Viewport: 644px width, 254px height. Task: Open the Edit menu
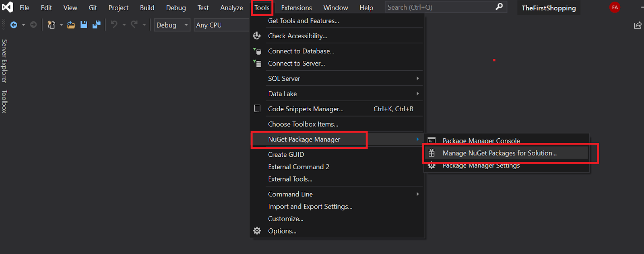(x=46, y=8)
